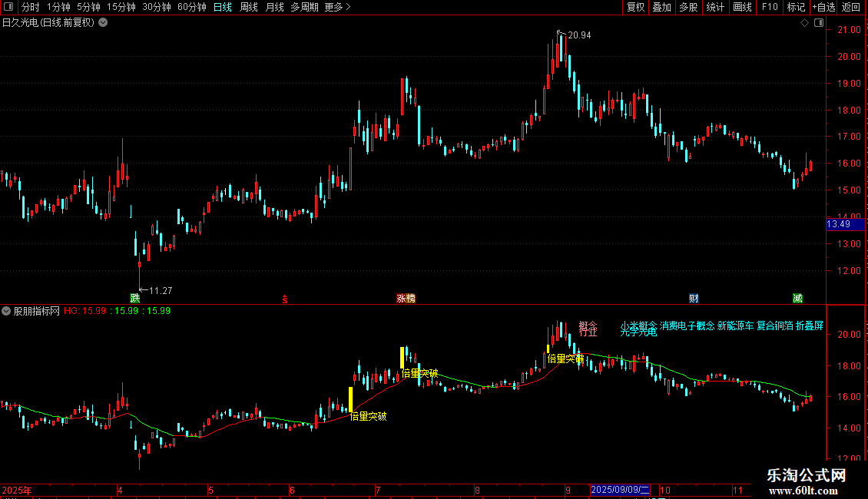Toggle the left sidebar panel icon
The image size is (868, 499).
pos(8,7)
